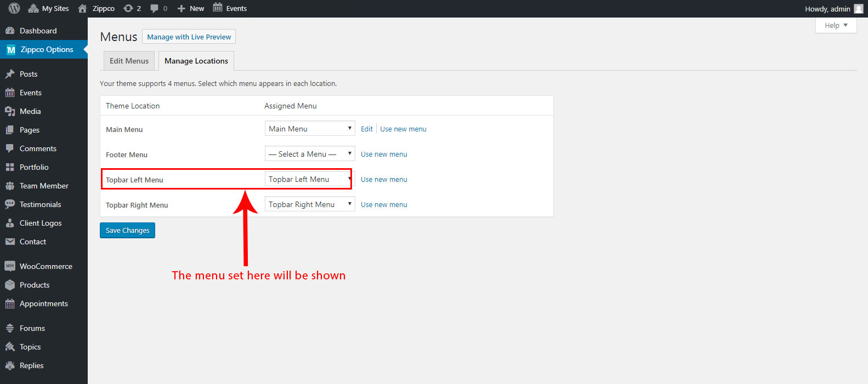Screen dimensions: 868x384
Task: Click the sidebar Events calendar icon
Action: tap(10, 93)
